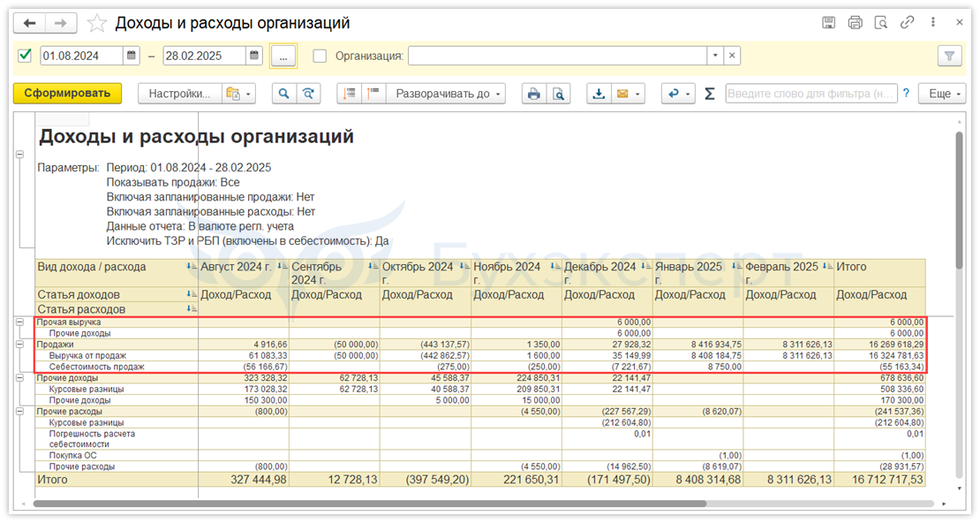Click the find (magnifier) icon in toolbar
Viewport: 980px width, 523px height.
pos(284,94)
